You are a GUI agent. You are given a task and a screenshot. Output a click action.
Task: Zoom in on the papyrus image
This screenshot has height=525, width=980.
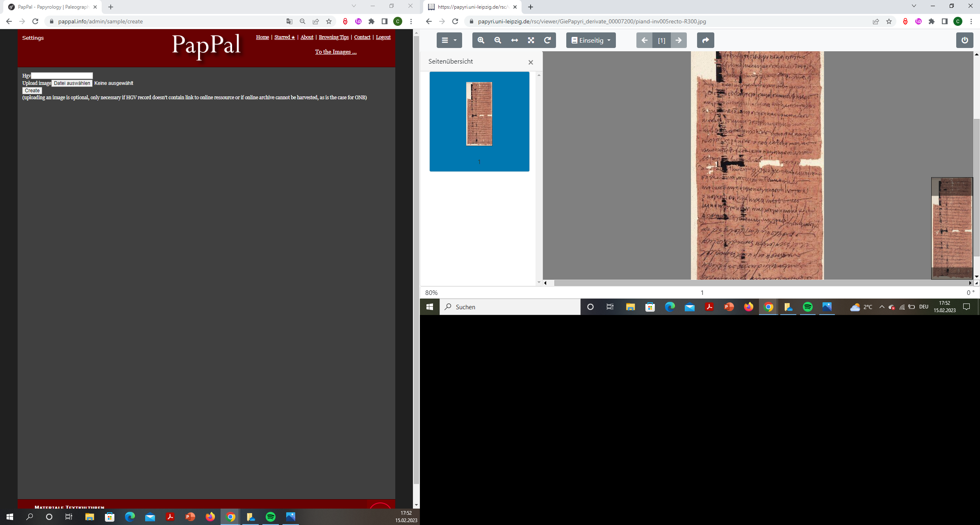[x=481, y=40]
